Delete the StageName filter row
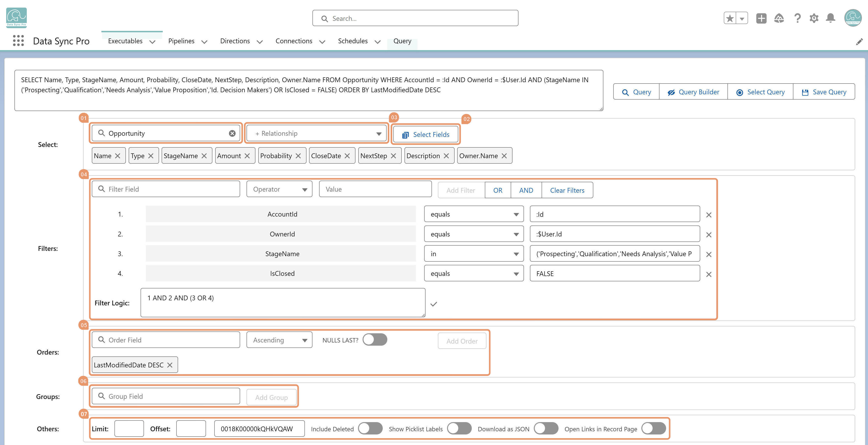This screenshot has width=868, height=445. [x=709, y=255]
